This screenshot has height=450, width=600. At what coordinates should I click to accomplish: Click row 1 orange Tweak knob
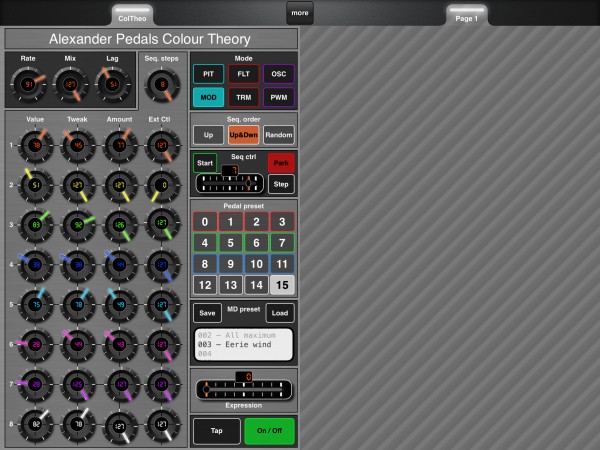[x=78, y=145]
